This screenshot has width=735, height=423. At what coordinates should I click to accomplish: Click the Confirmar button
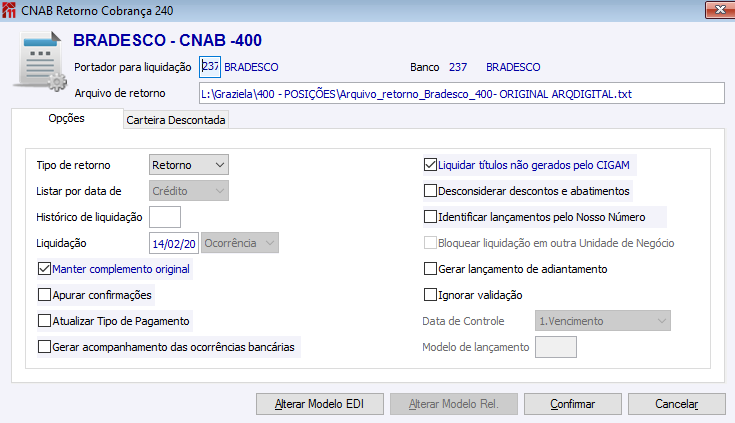(x=573, y=404)
